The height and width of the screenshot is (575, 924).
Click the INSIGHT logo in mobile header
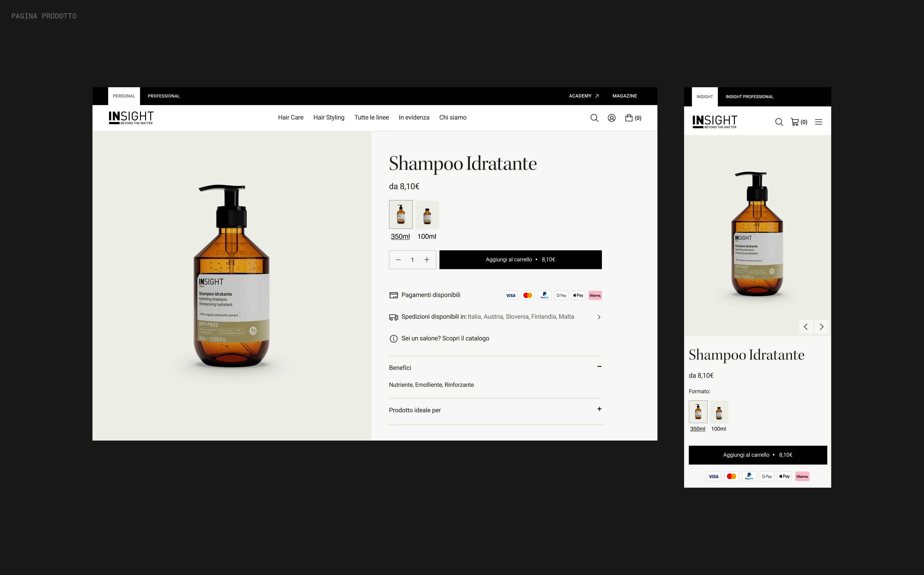tap(715, 122)
